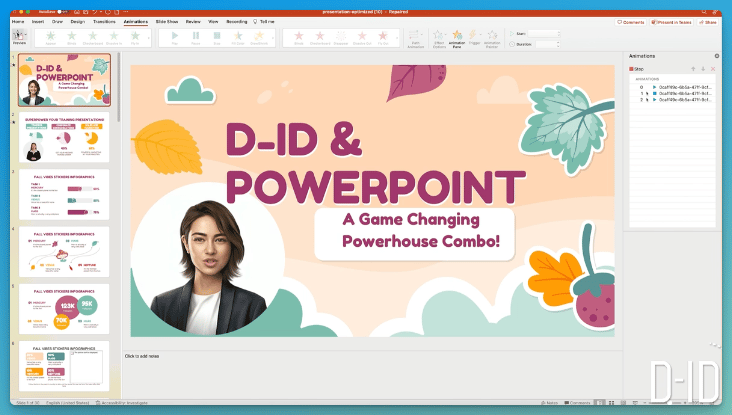Screen dimensions: 732x415
Task: Click the Share button
Action: pyautogui.click(x=707, y=21)
